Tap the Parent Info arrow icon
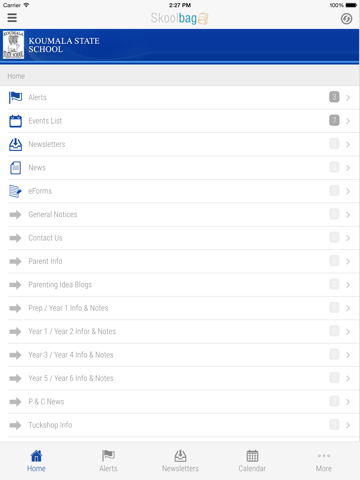This screenshot has width=360, height=480. [x=15, y=261]
